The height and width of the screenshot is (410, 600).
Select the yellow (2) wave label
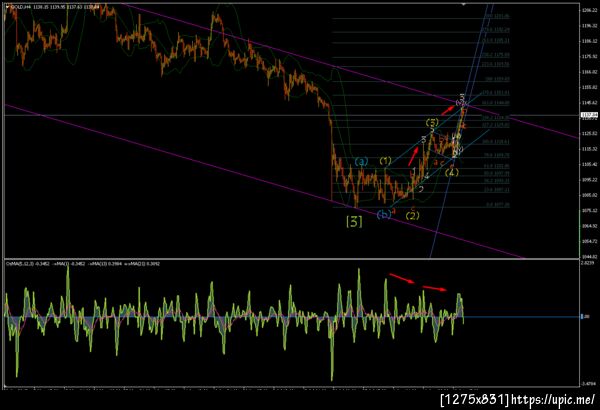(x=412, y=216)
